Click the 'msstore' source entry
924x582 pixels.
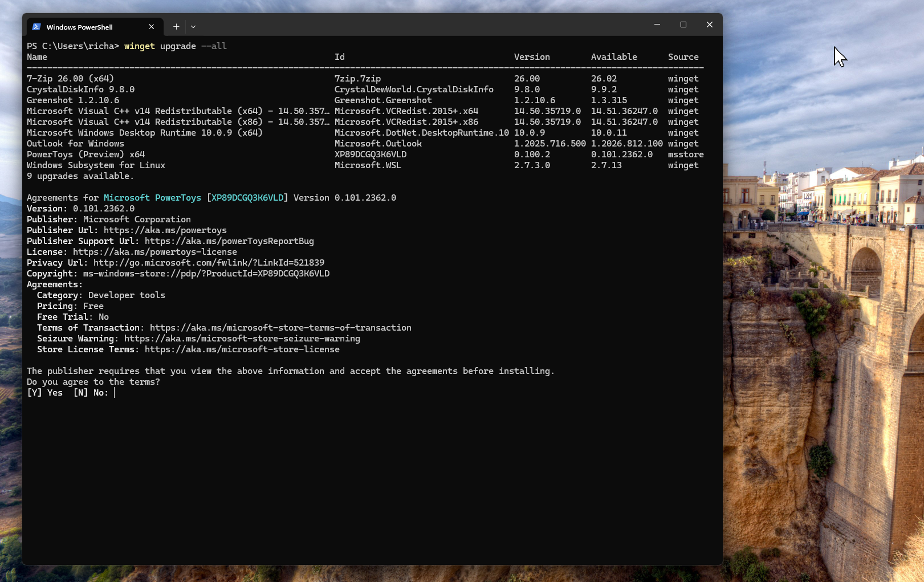pyautogui.click(x=686, y=154)
